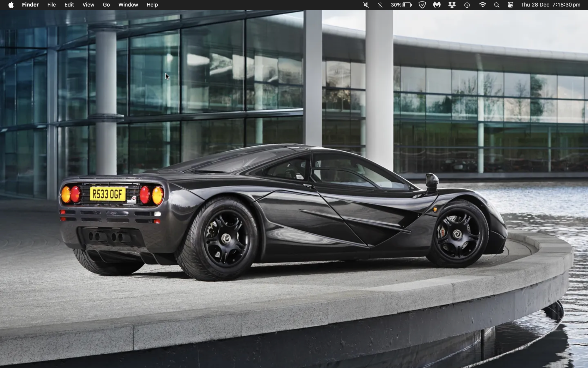Open the shield checkmark security icon

(x=422, y=5)
